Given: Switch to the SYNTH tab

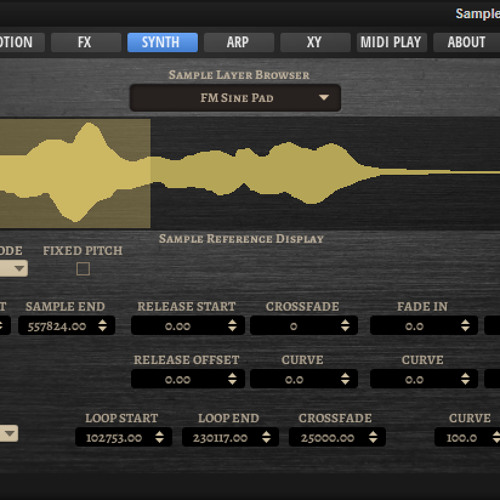Looking at the screenshot, I should pos(162,42).
